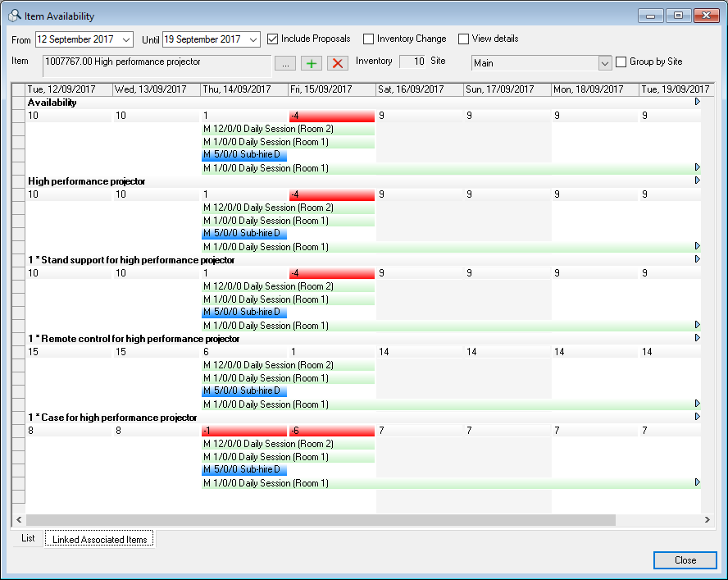Click the arrow at Availability row end

pos(698,103)
